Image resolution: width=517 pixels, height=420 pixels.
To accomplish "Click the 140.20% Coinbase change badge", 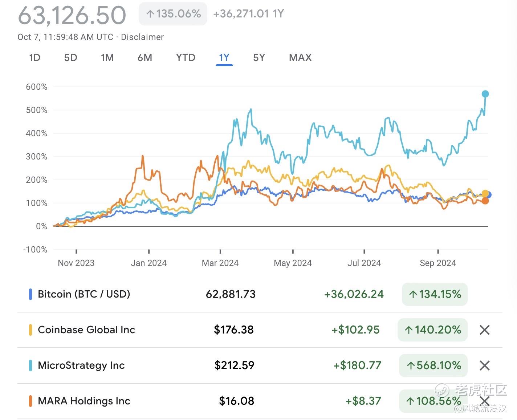I will 432,330.
